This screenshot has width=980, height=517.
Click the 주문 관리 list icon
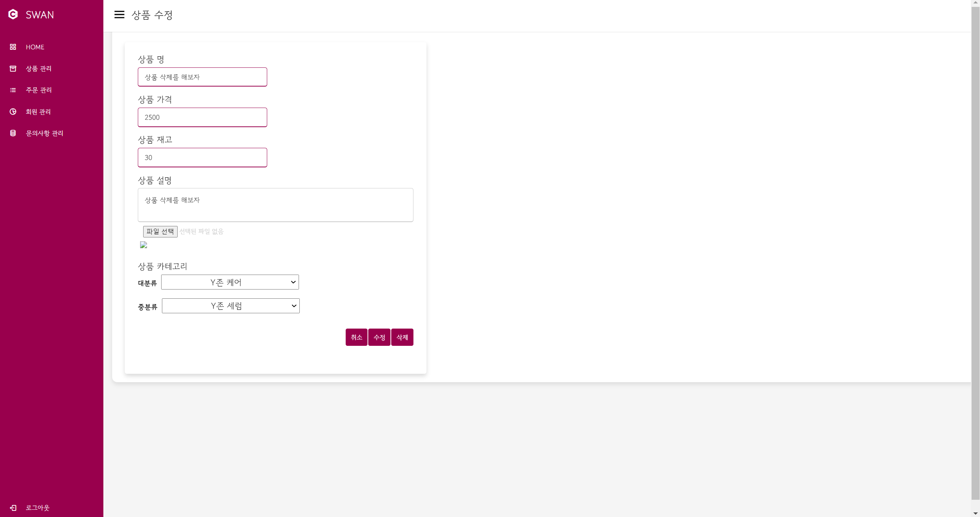[13, 90]
